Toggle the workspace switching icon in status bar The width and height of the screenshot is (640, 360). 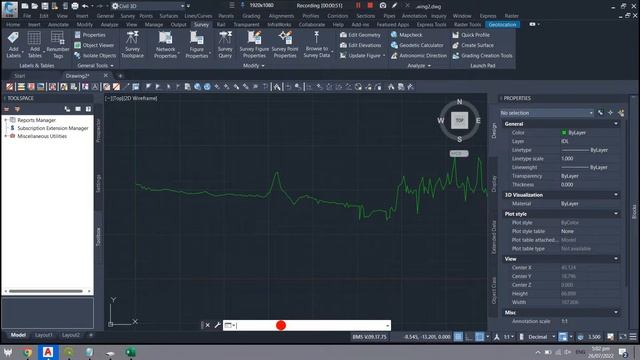[580, 337]
